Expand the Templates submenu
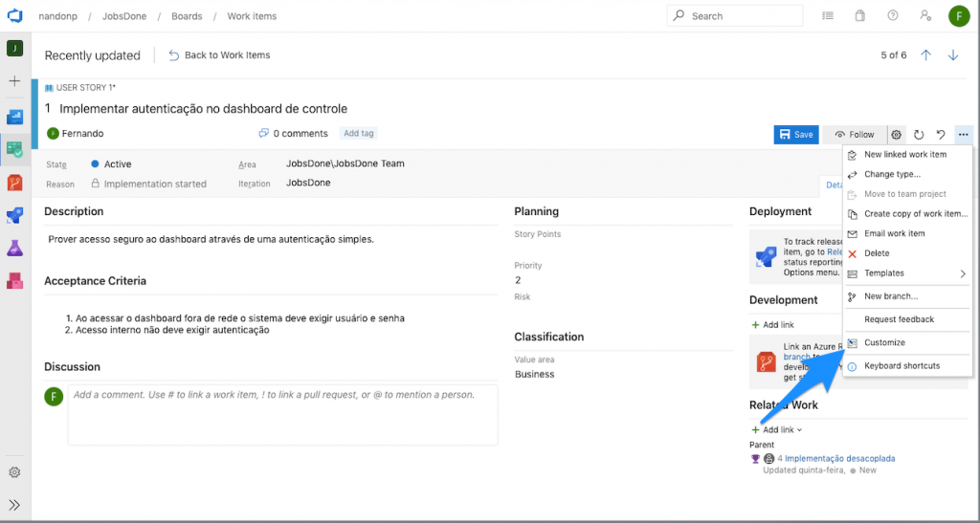This screenshot has width=980, height=523. [x=907, y=273]
